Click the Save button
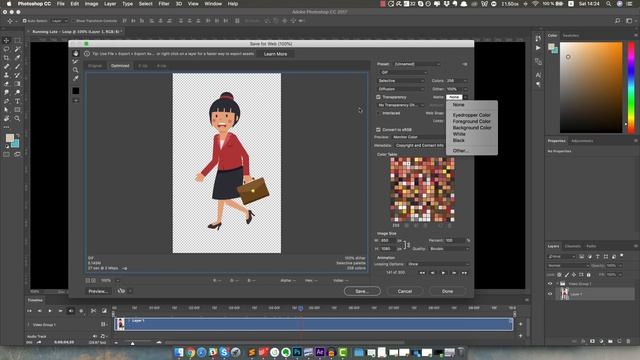 [362, 291]
